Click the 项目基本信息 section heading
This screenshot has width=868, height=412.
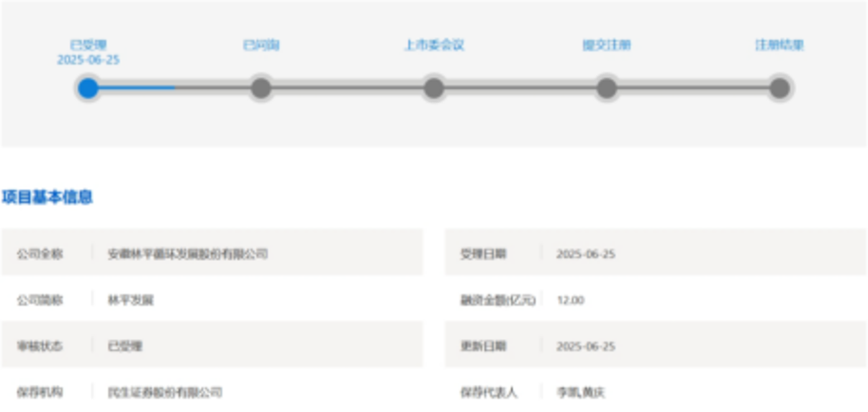tap(47, 197)
